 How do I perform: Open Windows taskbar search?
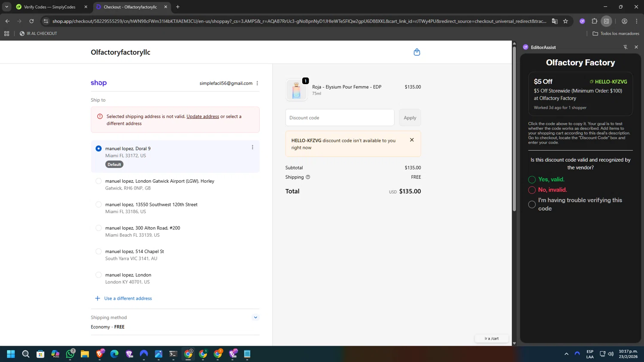pyautogui.click(x=26, y=354)
